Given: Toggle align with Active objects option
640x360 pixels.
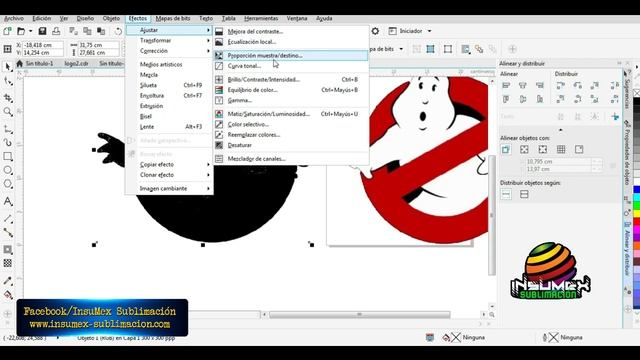Looking at the screenshot, I should pos(506,149).
